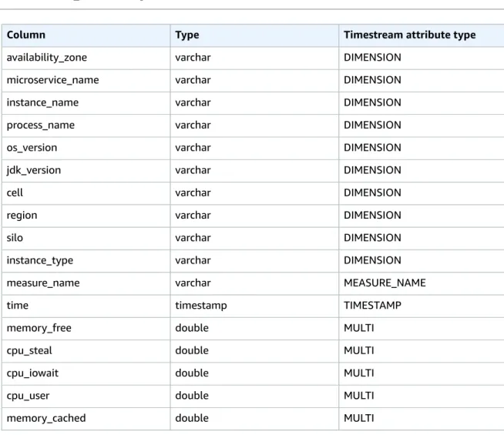Select the 'availability_zone' cell

pos(86,58)
